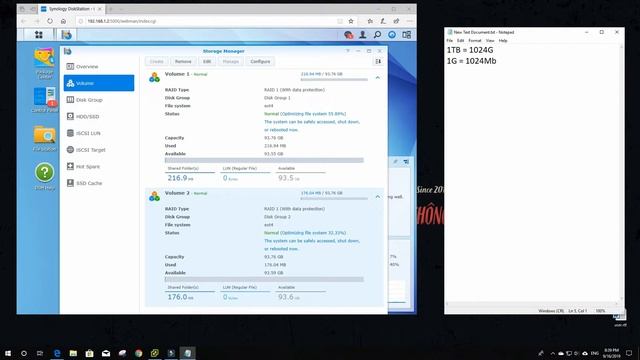Click the Volume 1 header usage bar
This screenshot has height=360, width=640.
pyautogui.click(x=334, y=80)
